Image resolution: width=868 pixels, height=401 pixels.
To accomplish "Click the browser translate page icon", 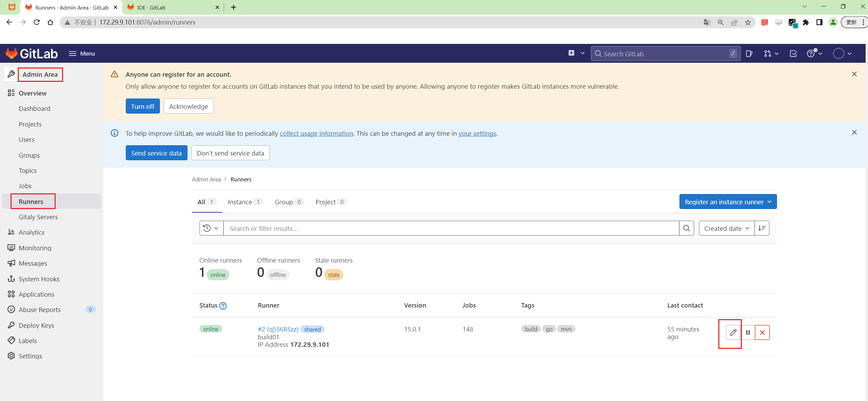I will (x=707, y=22).
